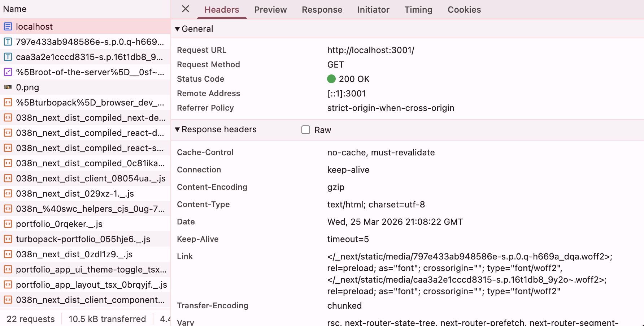Select the Initiator tab
This screenshot has width=644, height=326.
coord(373,10)
